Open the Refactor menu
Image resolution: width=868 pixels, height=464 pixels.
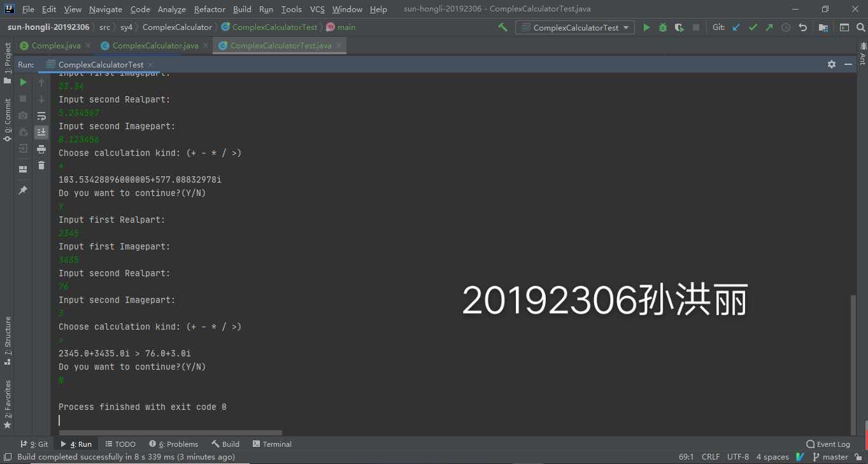[x=210, y=9]
